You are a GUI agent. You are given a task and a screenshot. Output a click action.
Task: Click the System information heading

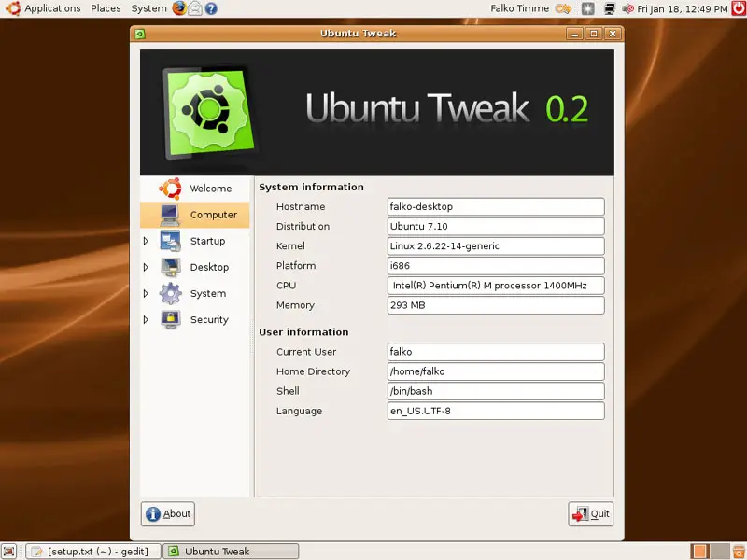coord(311,188)
